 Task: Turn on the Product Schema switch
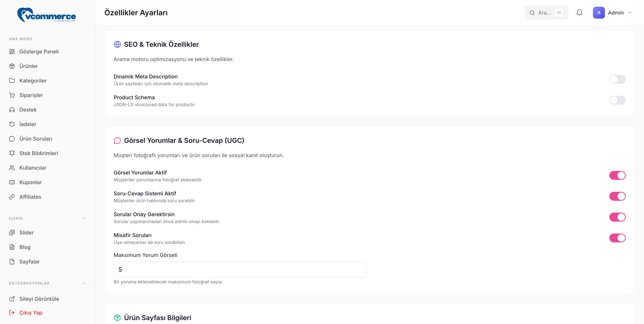click(x=617, y=100)
